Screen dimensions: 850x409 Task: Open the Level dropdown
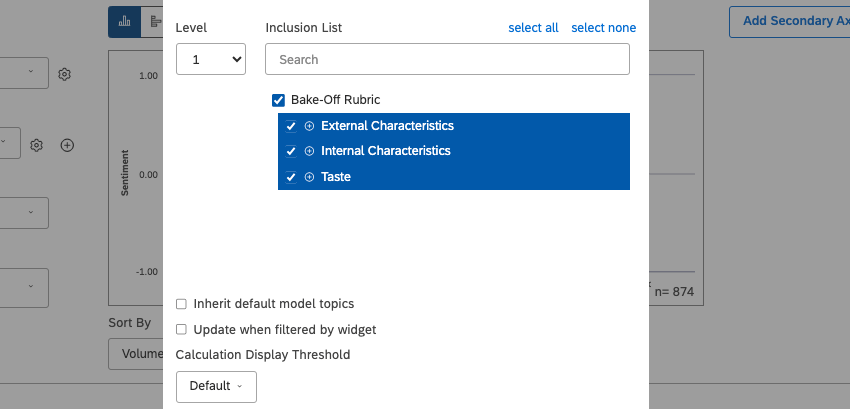click(210, 60)
